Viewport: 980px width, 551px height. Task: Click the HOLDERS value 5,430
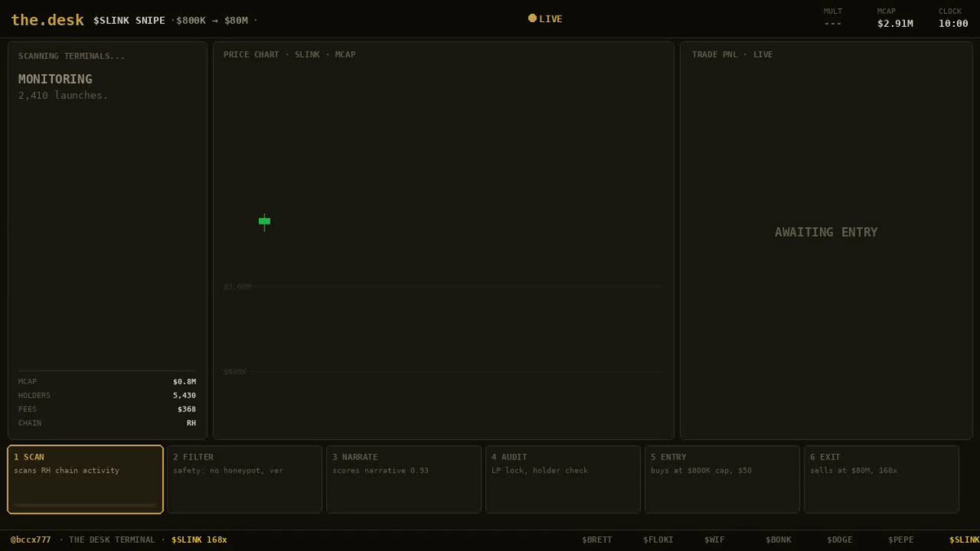[185, 395]
